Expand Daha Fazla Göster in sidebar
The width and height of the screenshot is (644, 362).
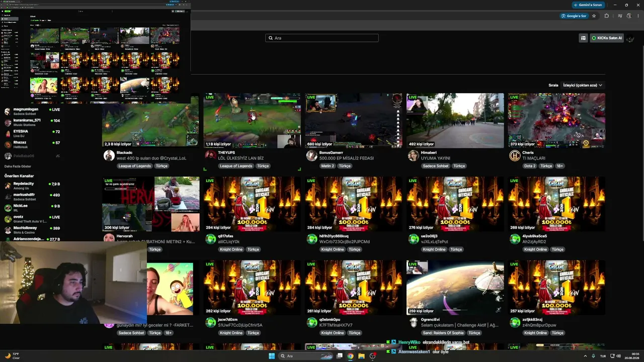pos(18,166)
